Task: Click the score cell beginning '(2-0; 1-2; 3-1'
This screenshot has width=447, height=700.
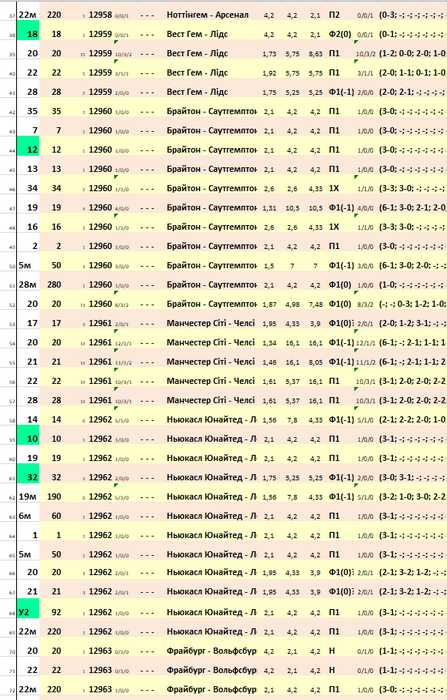Action: (x=412, y=323)
